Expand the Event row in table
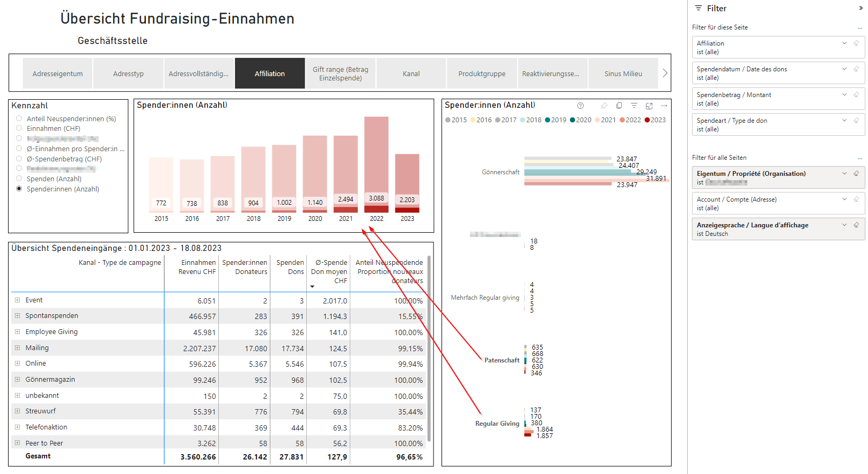This screenshot has height=474, width=868. click(x=17, y=300)
